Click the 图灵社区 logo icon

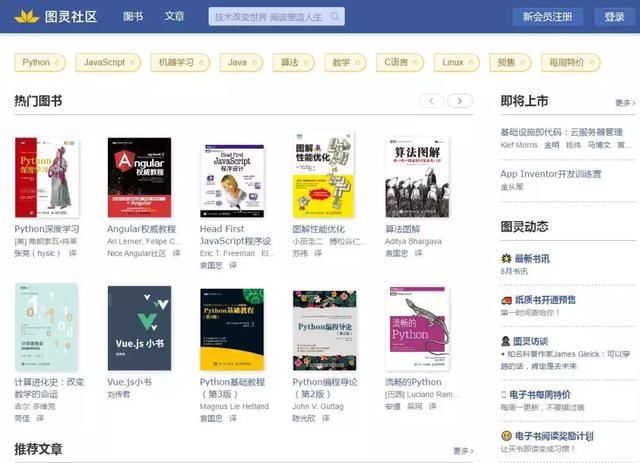coord(26,16)
